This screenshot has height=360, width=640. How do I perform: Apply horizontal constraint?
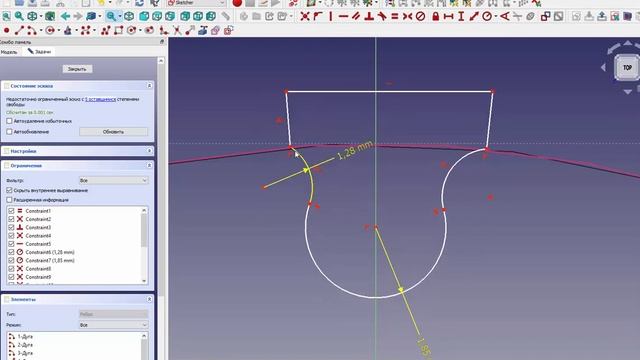[x=344, y=16]
